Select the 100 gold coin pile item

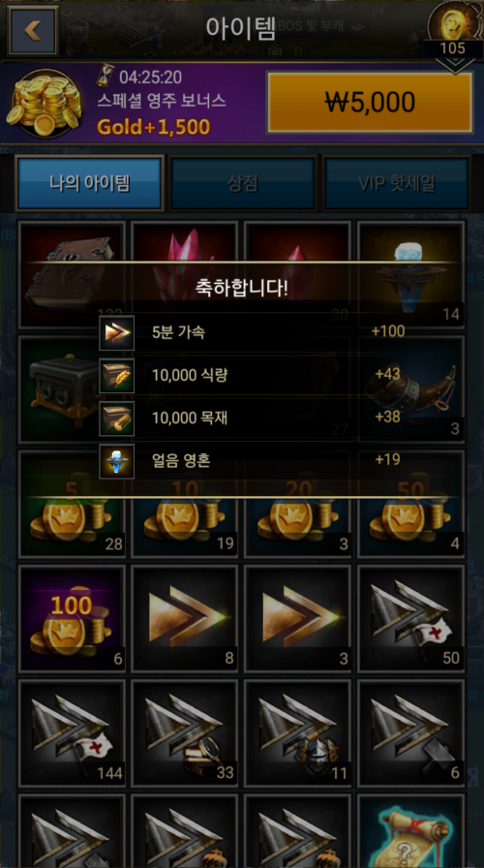click(72, 618)
